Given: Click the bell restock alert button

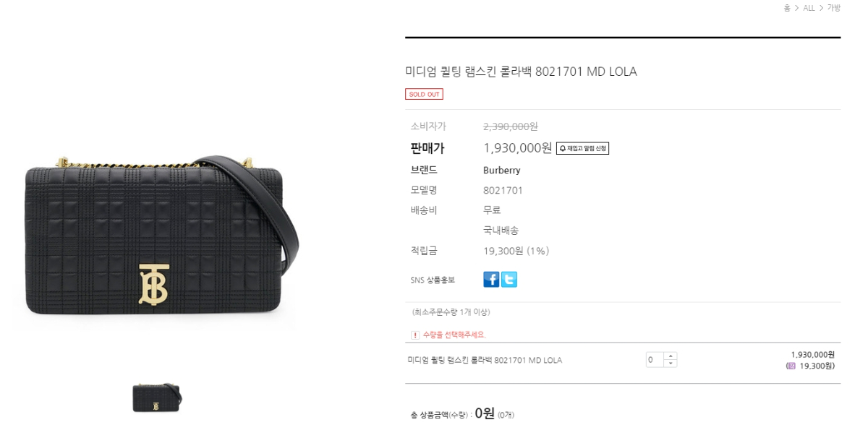Looking at the screenshot, I should coord(583,148).
